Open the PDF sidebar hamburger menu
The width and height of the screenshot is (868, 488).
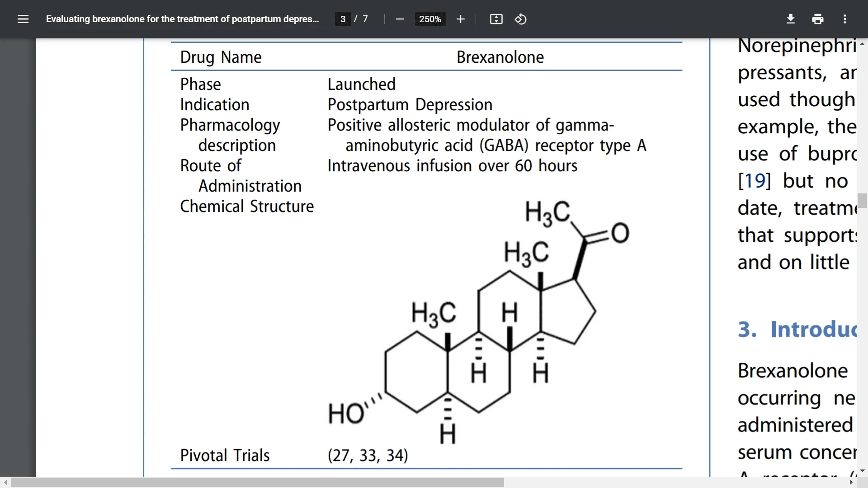(23, 19)
